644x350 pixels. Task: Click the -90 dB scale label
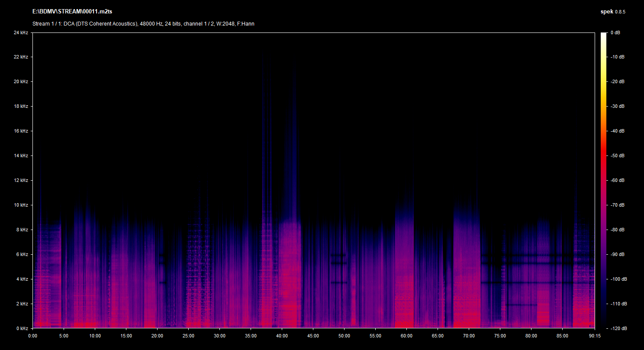[617, 254]
